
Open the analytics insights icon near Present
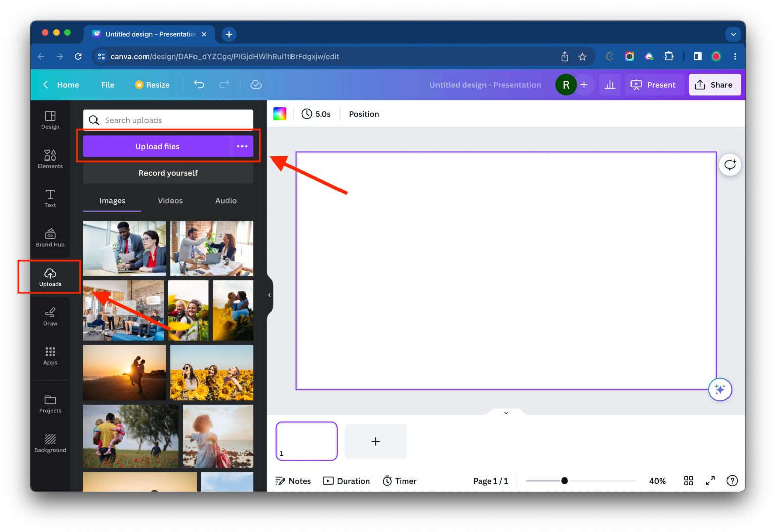[x=610, y=84]
